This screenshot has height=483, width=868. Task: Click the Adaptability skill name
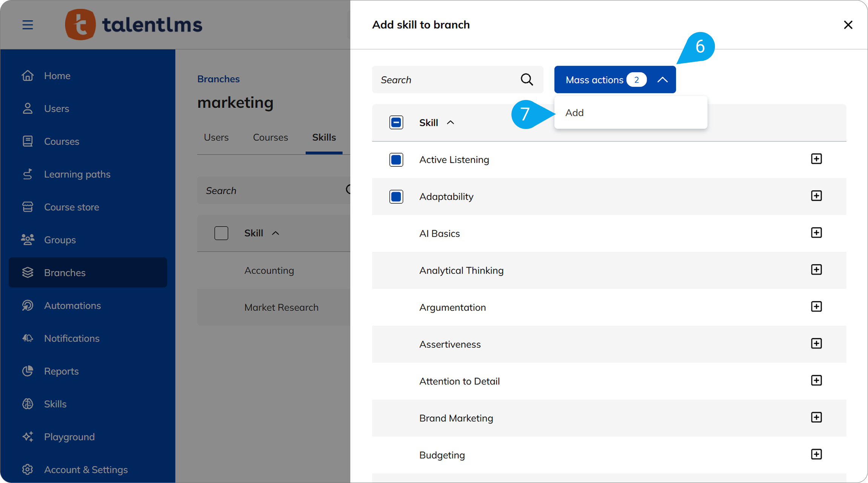pyautogui.click(x=446, y=197)
